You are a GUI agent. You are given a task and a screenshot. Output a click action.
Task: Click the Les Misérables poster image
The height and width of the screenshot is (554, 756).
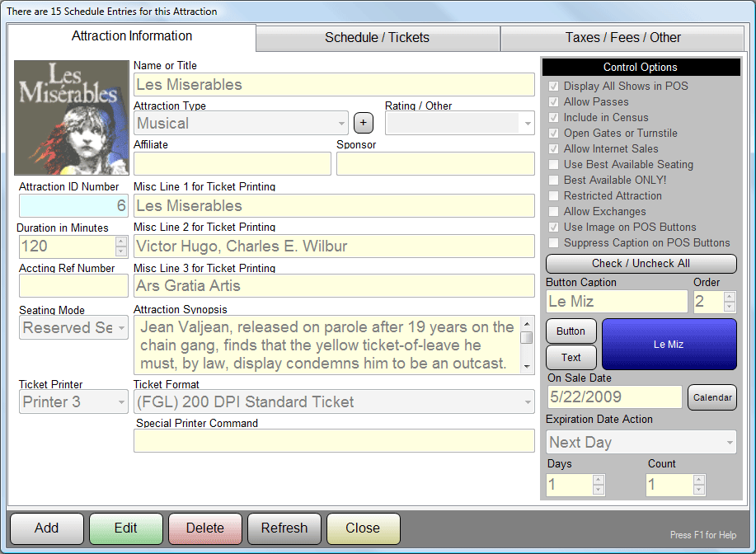click(72, 118)
